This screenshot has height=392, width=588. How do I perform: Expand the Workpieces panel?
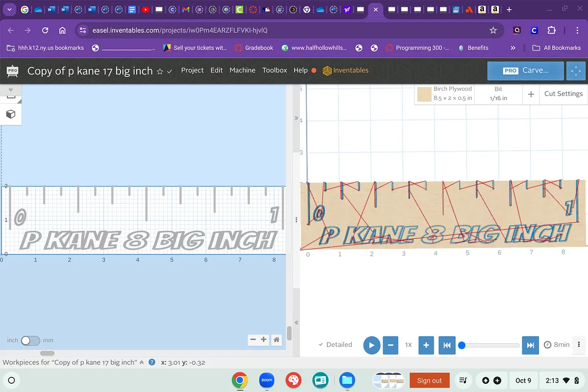(x=142, y=363)
